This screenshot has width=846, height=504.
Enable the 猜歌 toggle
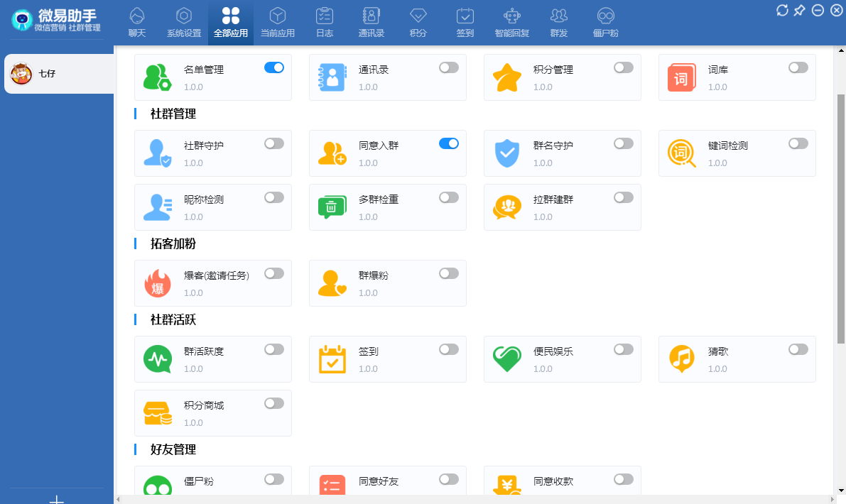pyautogui.click(x=798, y=349)
